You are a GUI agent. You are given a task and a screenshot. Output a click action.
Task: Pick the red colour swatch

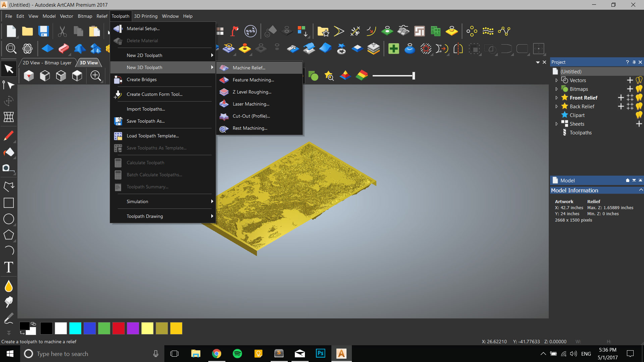118,328
